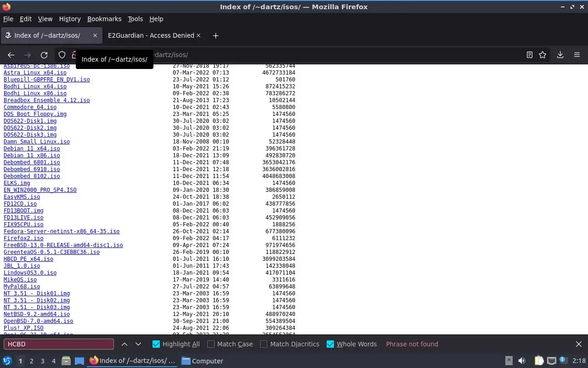Screen dimensions: 588x368
Task: Open the Help menu
Action: [x=156, y=19]
